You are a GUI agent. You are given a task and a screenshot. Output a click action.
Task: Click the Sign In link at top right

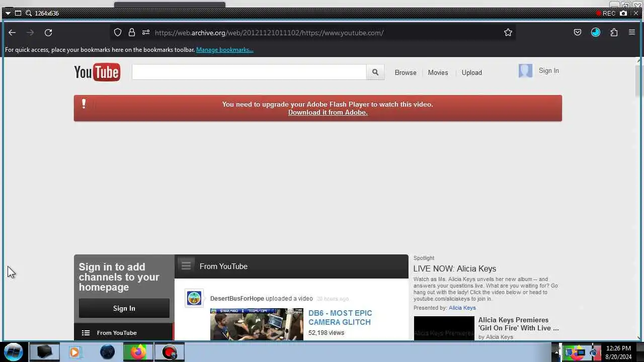[549, 71]
